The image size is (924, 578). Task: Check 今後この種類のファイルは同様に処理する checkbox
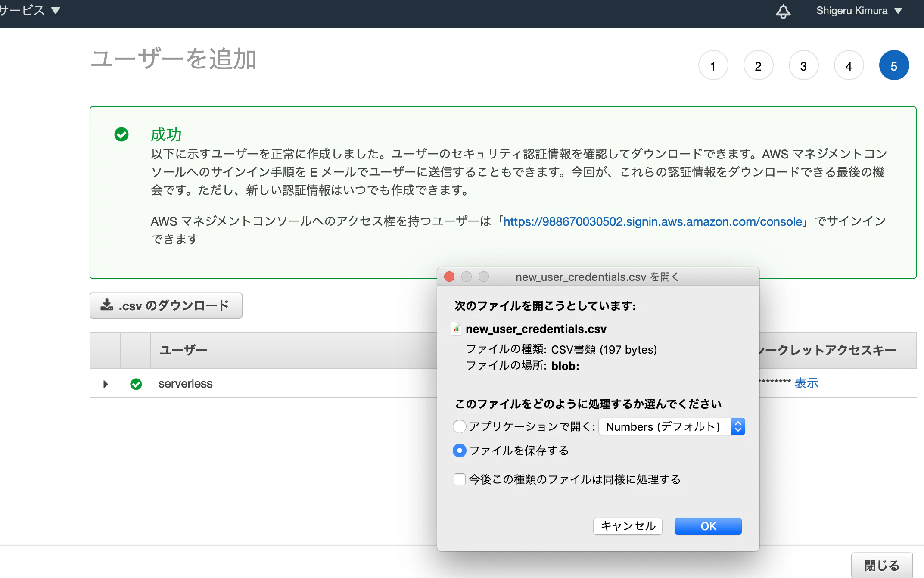tap(460, 479)
